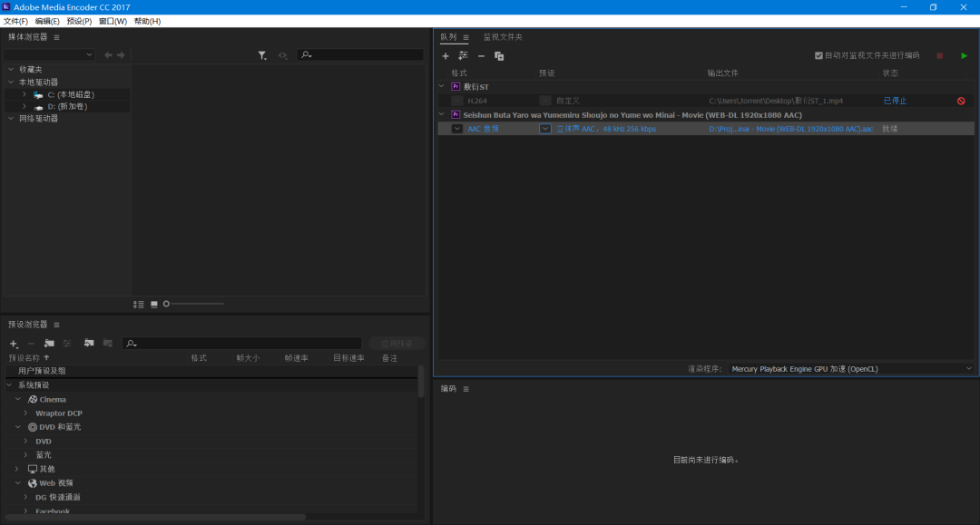Open the 编辑(E) menu
The image size is (980, 525).
pos(47,21)
